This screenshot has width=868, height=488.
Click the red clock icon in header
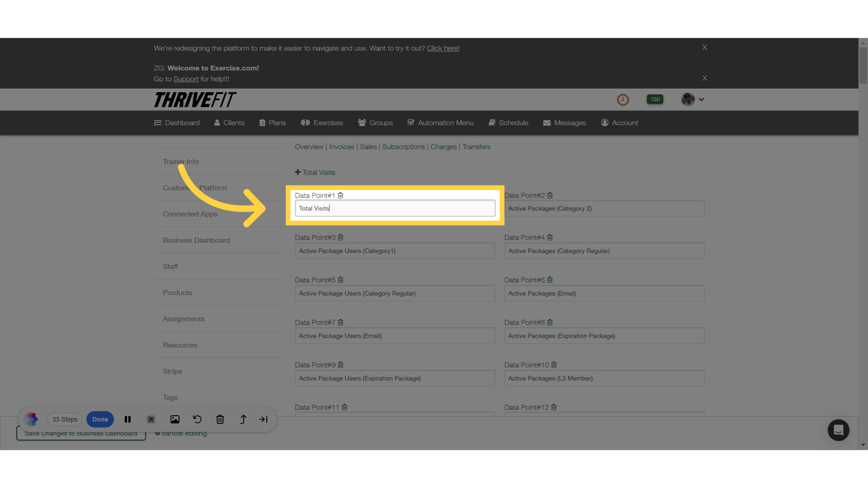coord(623,100)
